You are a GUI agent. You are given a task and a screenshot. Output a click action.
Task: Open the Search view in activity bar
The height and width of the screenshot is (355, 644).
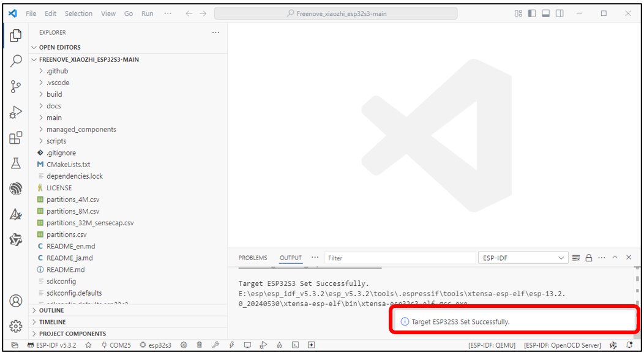[x=15, y=61]
